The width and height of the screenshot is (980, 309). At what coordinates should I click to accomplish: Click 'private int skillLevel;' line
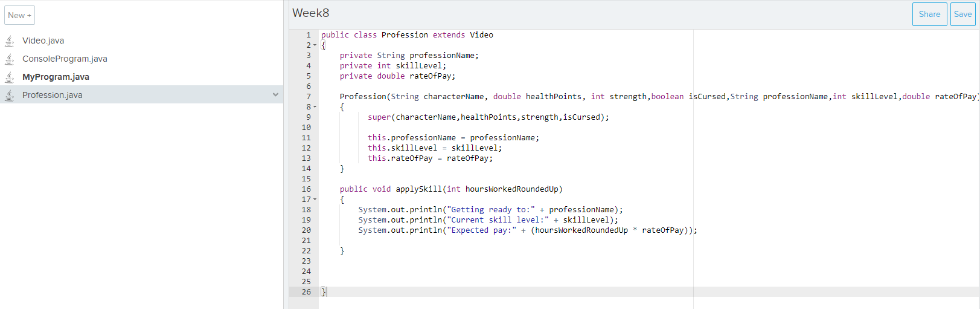(393, 66)
